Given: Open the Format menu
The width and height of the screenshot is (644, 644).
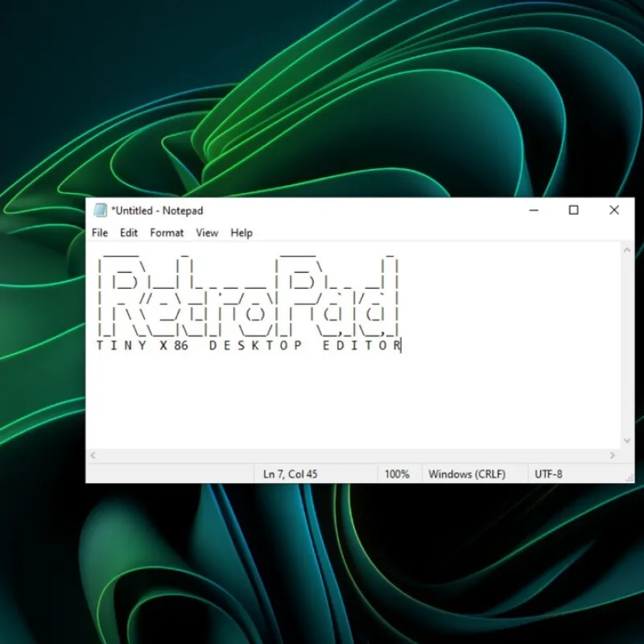Looking at the screenshot, I should pyautogui.click(x=167, y=233).
